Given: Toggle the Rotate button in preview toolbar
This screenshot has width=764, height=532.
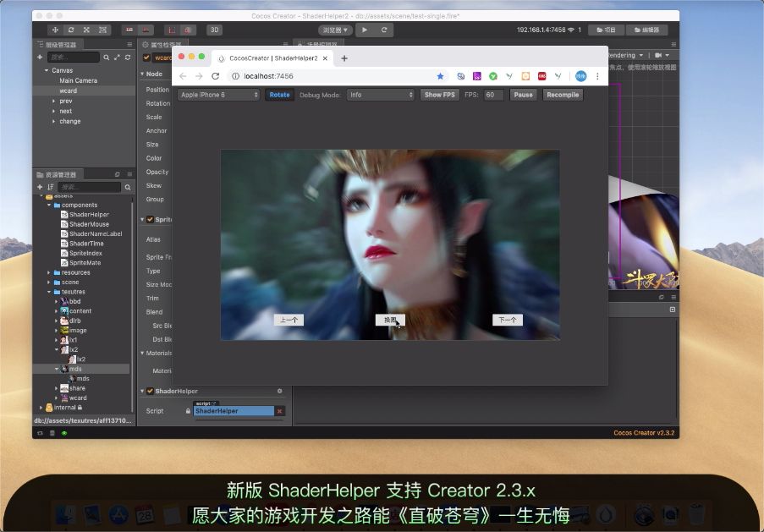Looking at the screenshot, I should click(x=280, y=95).
